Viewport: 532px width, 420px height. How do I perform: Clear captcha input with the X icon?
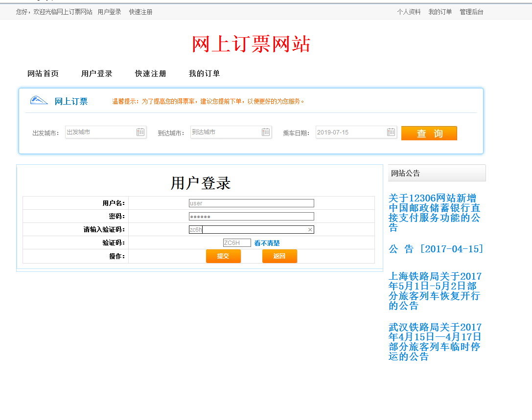click(x=310, y=230)
